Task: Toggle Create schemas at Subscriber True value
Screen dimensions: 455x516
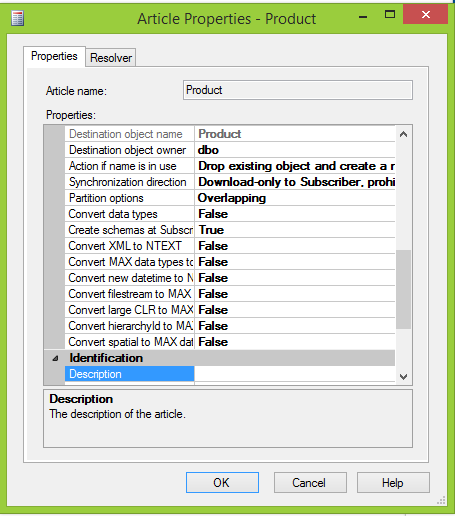Action: 295,230
